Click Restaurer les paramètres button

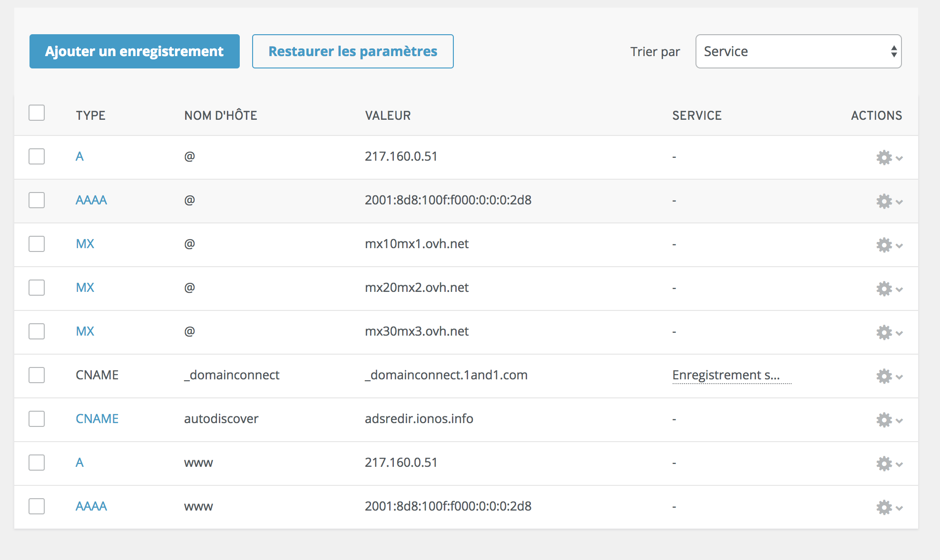coord(352,51)
